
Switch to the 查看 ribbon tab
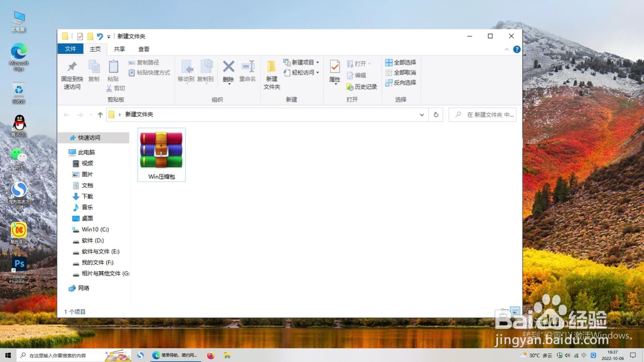click(x=144, y=49)
